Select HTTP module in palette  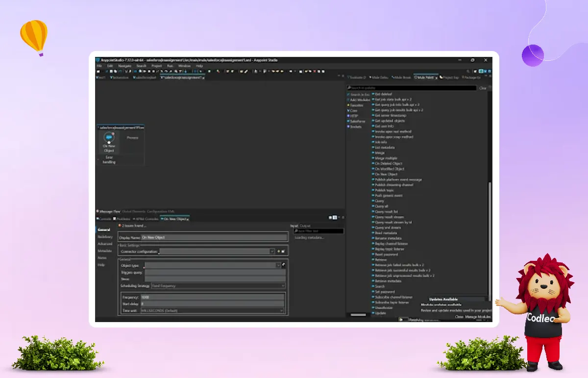(353, 116)
